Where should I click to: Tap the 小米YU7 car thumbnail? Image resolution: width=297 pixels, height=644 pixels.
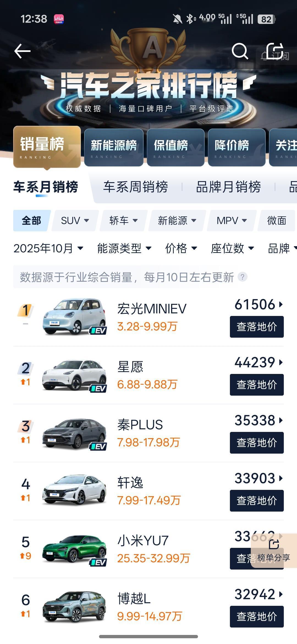(x=75, y=547)
